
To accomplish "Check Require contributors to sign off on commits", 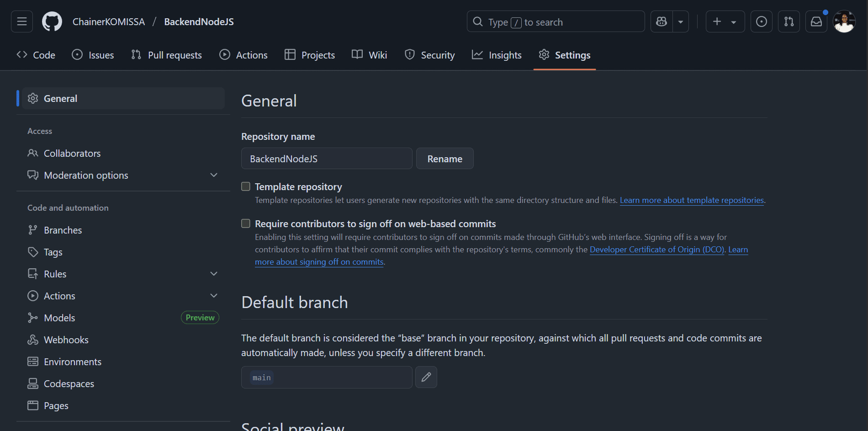I will tap(245, 223).
